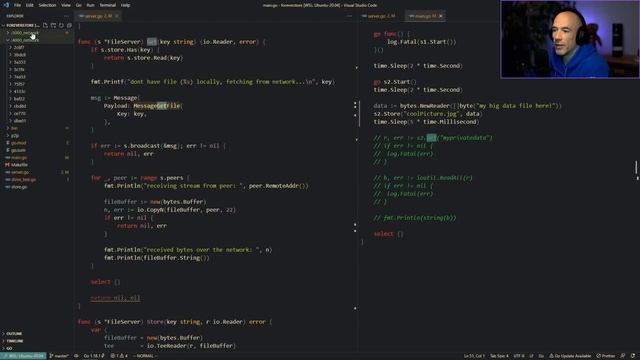Open go.sum in the Explorer
Viewport: 640px width, 360px height.
[37, 150]
